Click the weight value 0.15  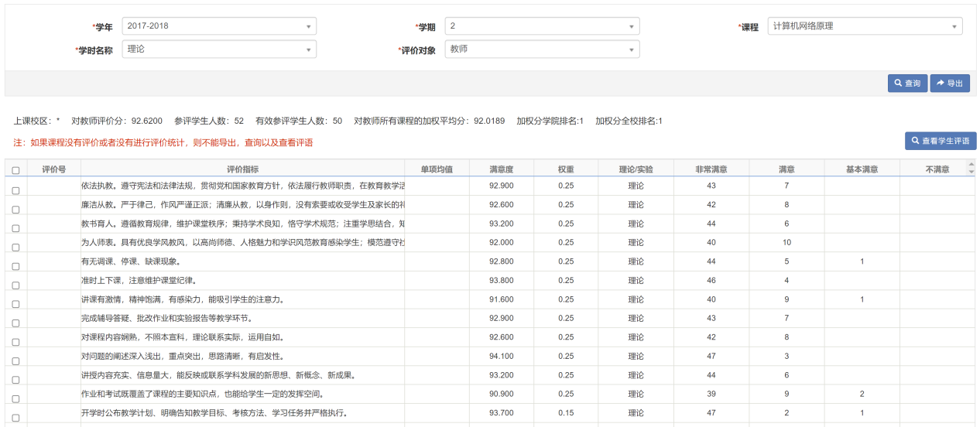click(x=566, y=413)
